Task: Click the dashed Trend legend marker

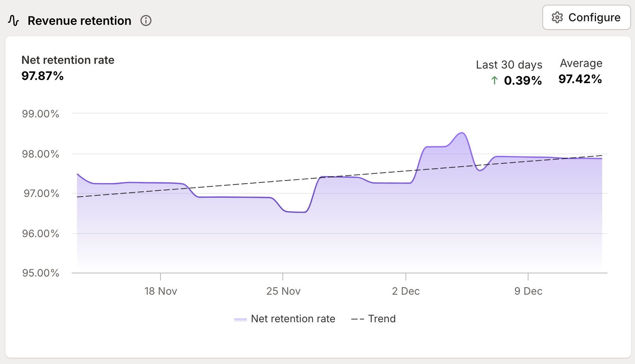Action: point(357,319)
